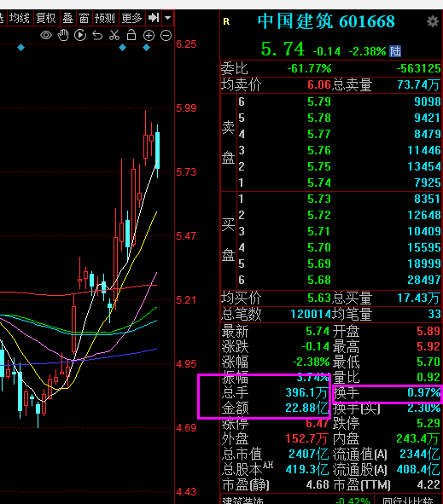The image size is (443, 504).
Task: Click current price 5.74 under stock title
Action: pos(283,49)
